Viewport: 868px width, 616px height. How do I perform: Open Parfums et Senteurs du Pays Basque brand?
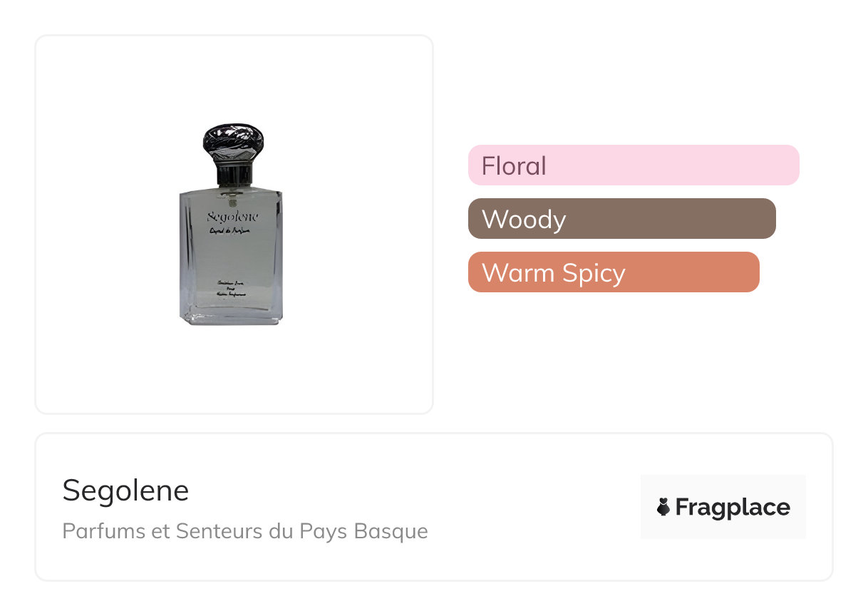245,531
